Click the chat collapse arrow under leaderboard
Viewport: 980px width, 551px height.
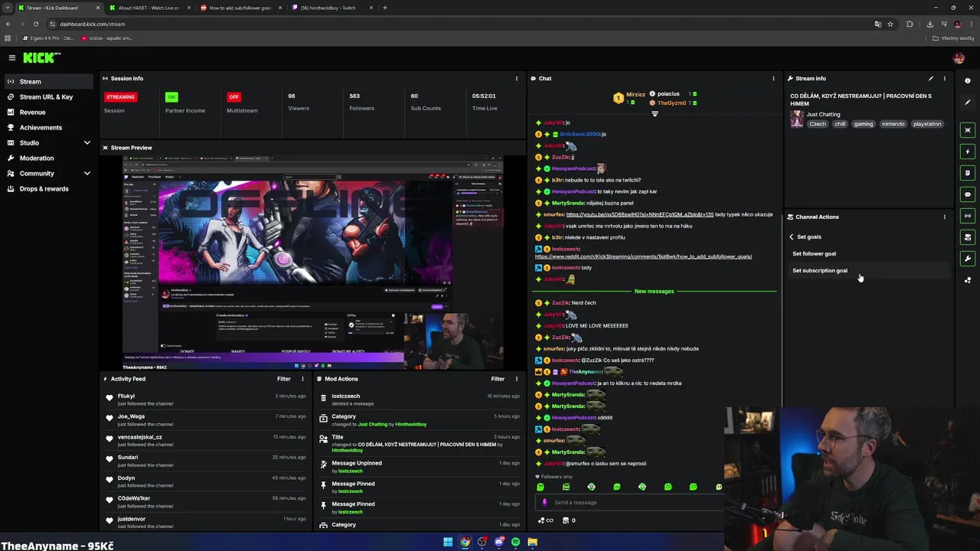(655, 114)
